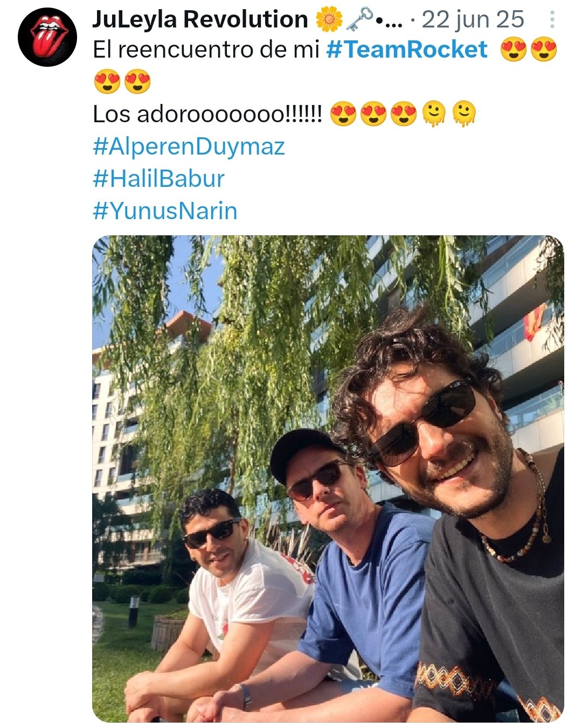Click the first heart-eyes emoji after #TeamRocket
582x728 pixels.
[x=513, y=51]
